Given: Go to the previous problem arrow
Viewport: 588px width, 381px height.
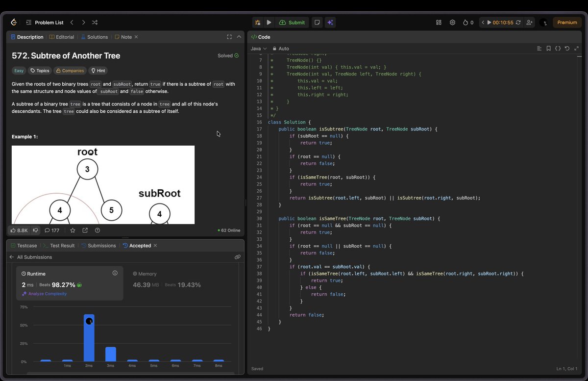Looking at the screenshot, I should [72, 23].
